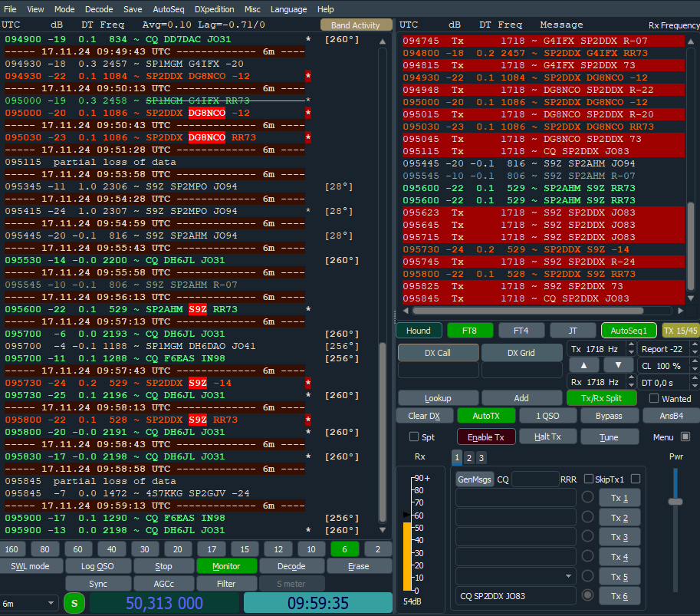Screen dimensions: 700x616
Task: Click the GenMsgs button
Action: (475, 479)
